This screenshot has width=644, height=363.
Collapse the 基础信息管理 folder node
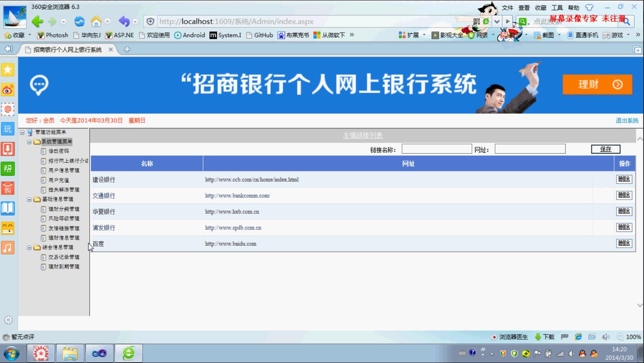[x=29, y=199]
